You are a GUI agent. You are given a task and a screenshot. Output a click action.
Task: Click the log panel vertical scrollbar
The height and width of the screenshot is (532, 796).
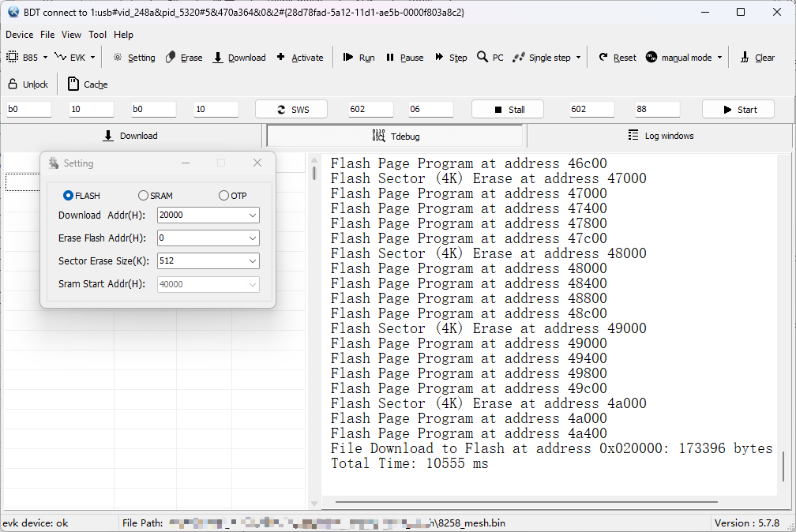(783, 466)
